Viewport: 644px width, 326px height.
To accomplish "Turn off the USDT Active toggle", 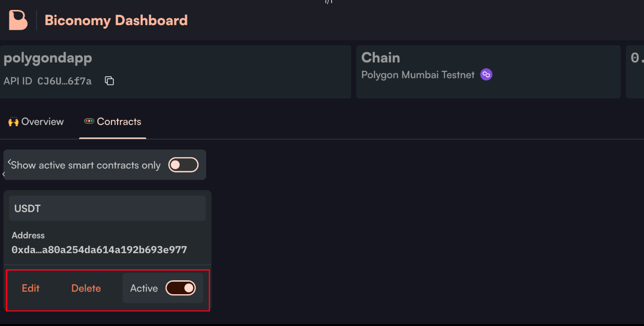I will point(181,288).
